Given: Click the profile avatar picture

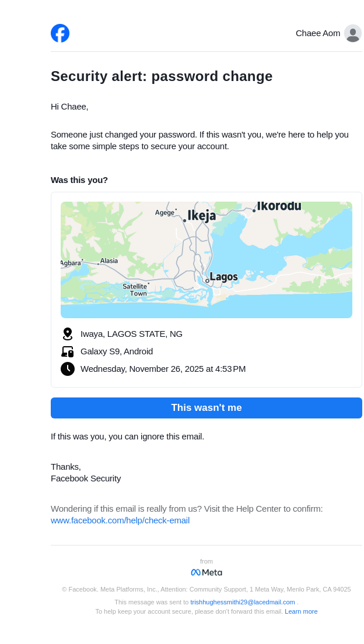Looking at the screenshot, I should (x=352, y=33).
